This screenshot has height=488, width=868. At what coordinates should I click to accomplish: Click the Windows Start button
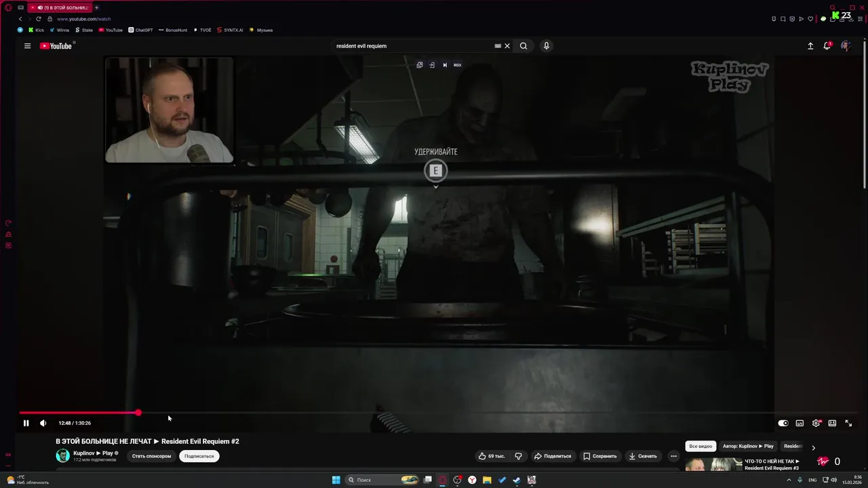click(x=336, y=480)
